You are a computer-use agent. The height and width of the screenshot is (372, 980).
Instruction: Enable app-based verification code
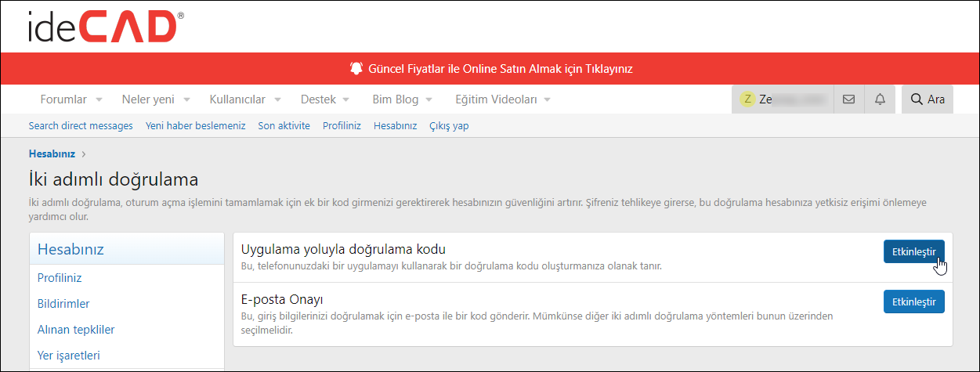[913, 251]
